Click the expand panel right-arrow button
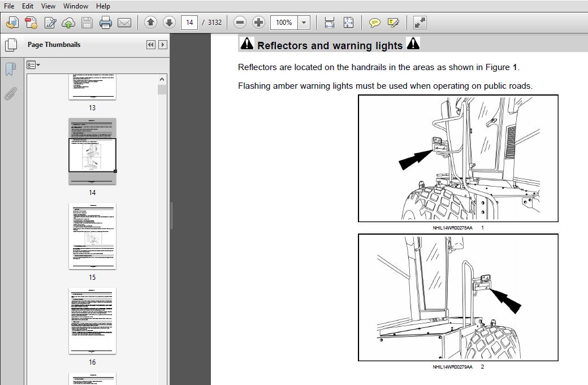Image resolution: width=588 pixels, height=385 pixels. pos(163,45)
